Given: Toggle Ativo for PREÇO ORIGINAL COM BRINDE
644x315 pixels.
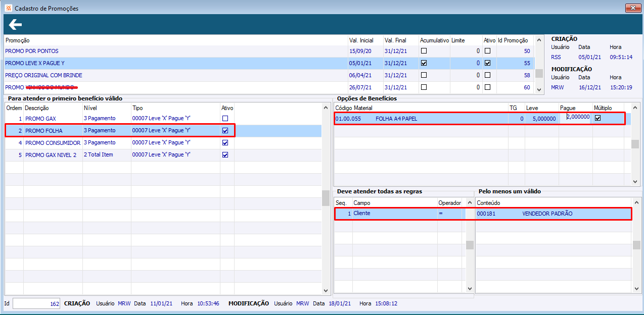Looking at the screenshot, I should (488, 75).
